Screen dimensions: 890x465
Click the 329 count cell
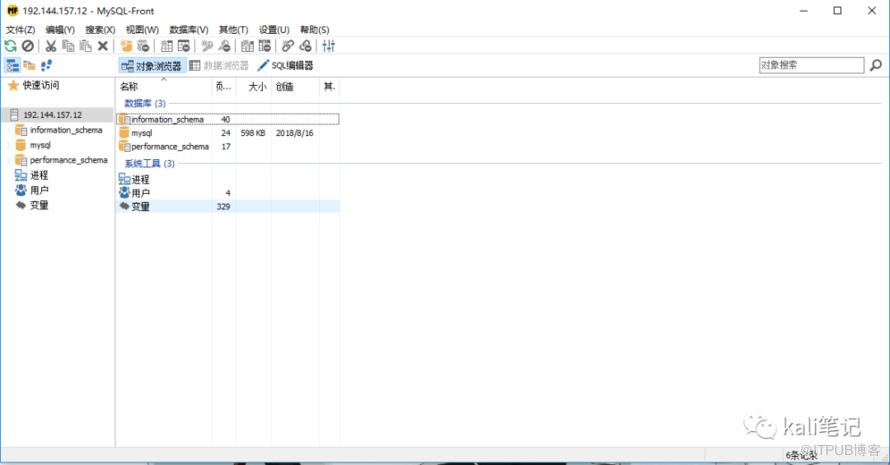(x=223, y=207)
